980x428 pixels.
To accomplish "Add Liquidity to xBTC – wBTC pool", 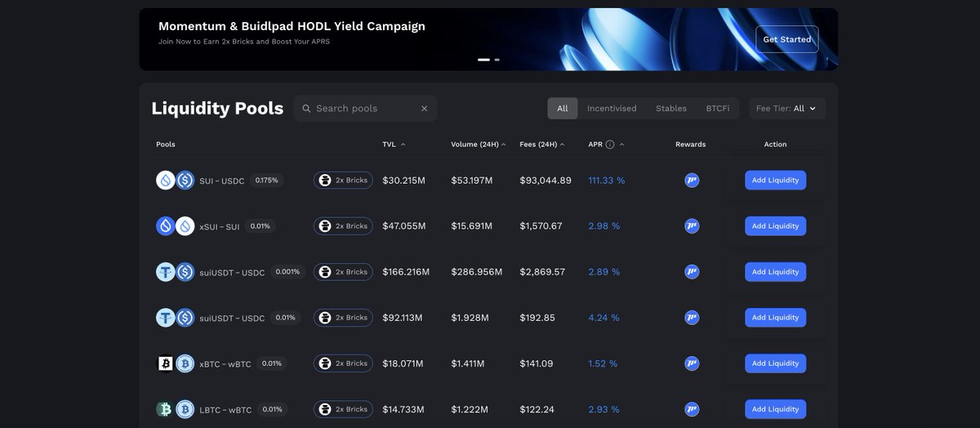I will click(x=775, y=363).
